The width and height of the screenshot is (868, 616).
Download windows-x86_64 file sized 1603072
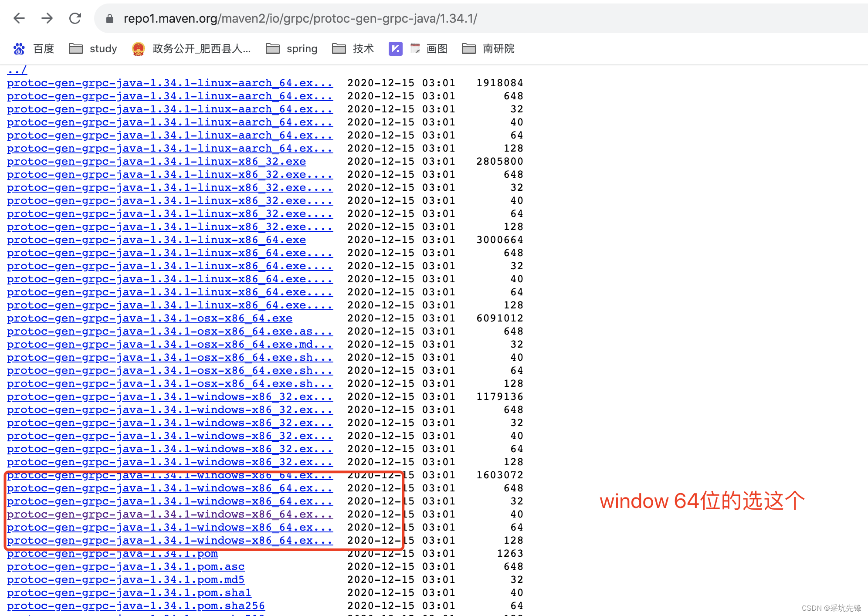pos(170,475)
